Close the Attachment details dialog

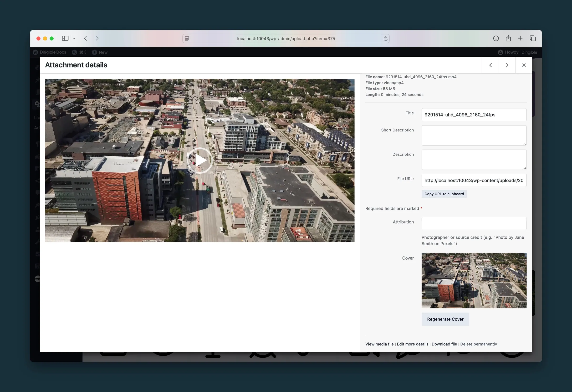point(524,65)
